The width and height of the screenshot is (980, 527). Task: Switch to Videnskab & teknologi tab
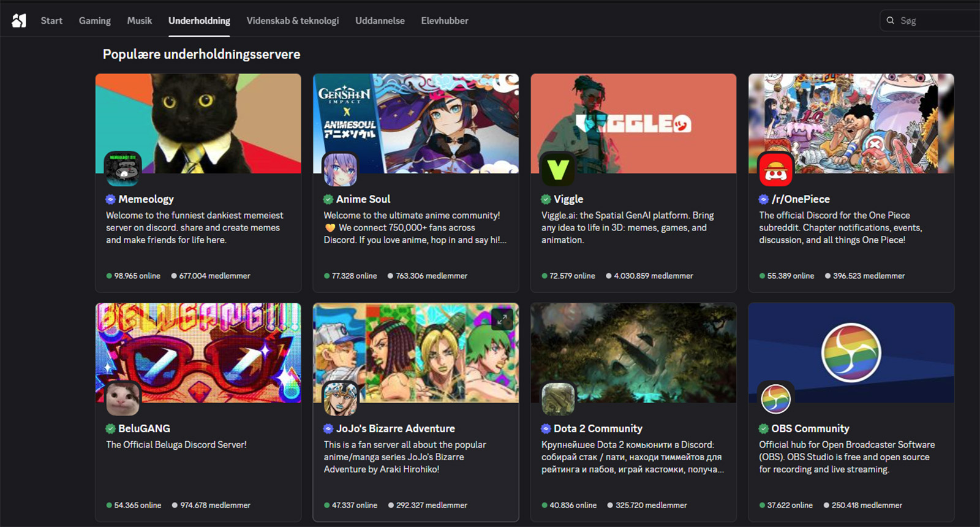coord(293,21)
